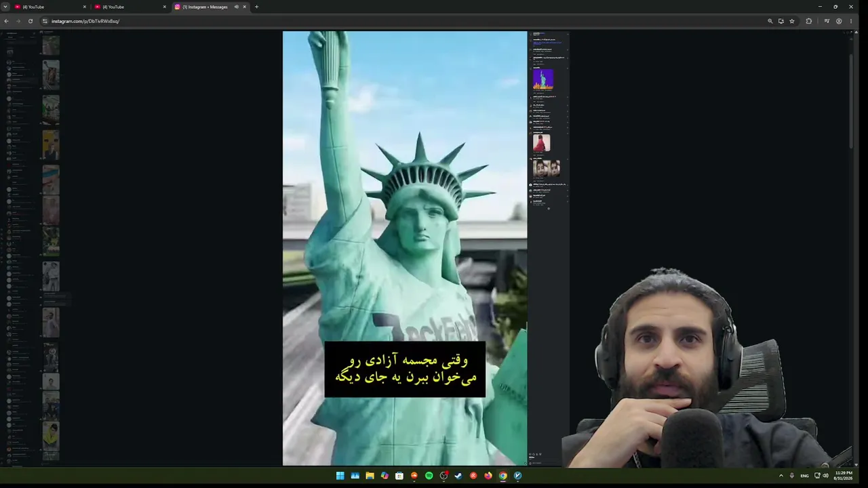The height and width of the screenshot is (488, 868).
Task: Mute the Instagram tab audio
Action: click(x=236, y=7)
